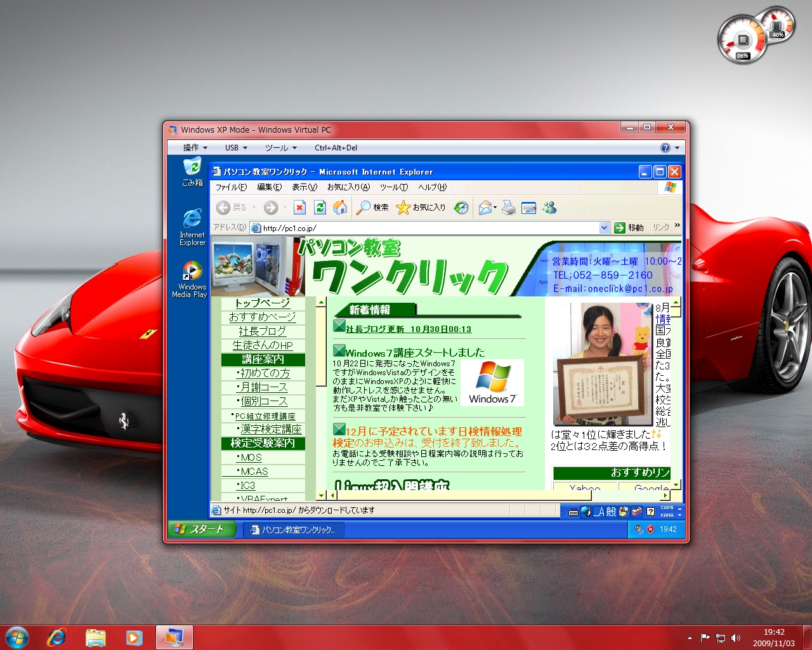812x650 pixels.
Task: Toggle the CAPS indicator in the IME bar
Action: [x=667, y=508]
